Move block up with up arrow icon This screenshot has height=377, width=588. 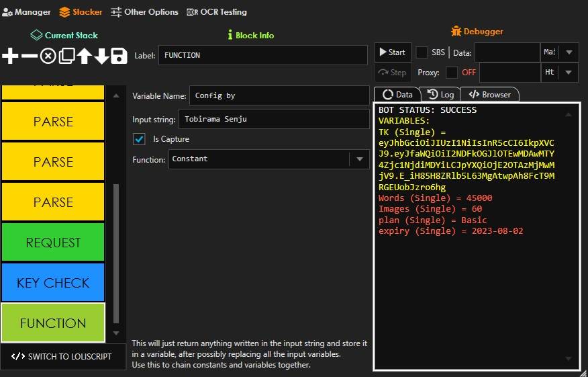(x=85, y=56)
